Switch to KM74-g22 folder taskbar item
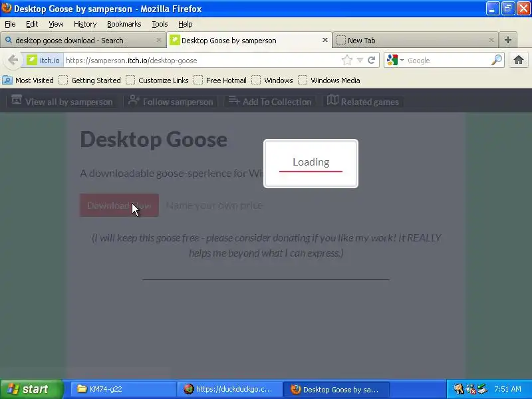Image resolution: width=532 pixels, height=399 pixels. pos(124,389)
